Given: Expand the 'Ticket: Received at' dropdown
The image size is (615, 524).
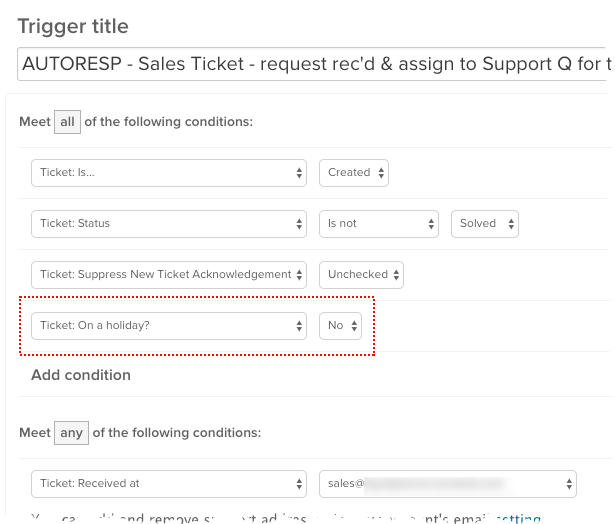Looking at the screenshot, I should pos(168,483).
